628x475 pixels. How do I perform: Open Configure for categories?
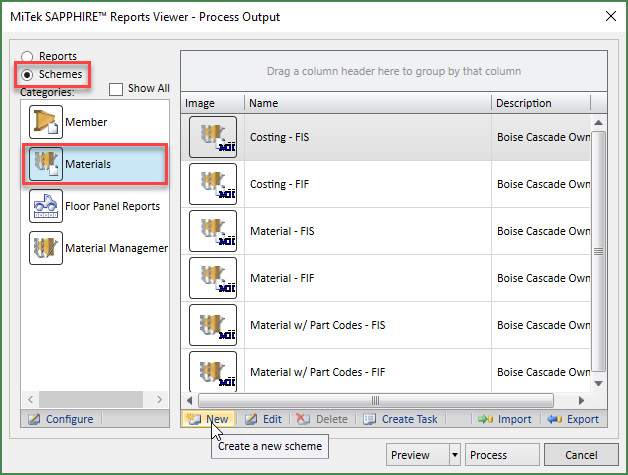click(60, 419)
